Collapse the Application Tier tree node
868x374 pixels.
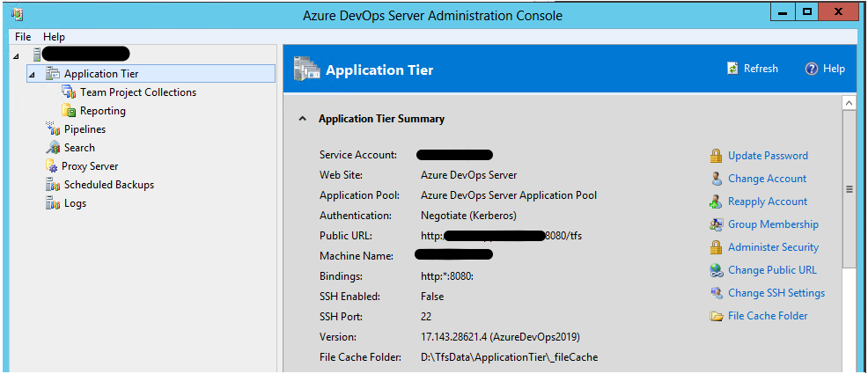(x=32, y=74)
